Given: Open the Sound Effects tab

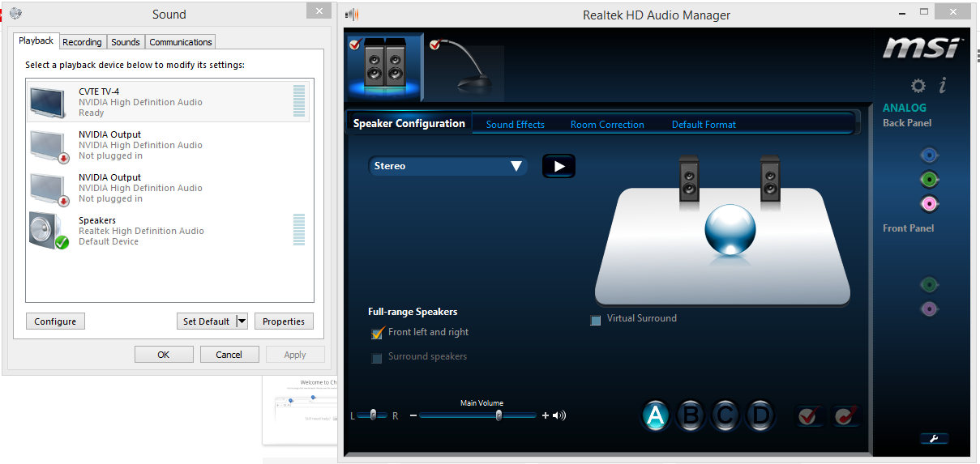Looking at the screenshot, I should [516, 125].
